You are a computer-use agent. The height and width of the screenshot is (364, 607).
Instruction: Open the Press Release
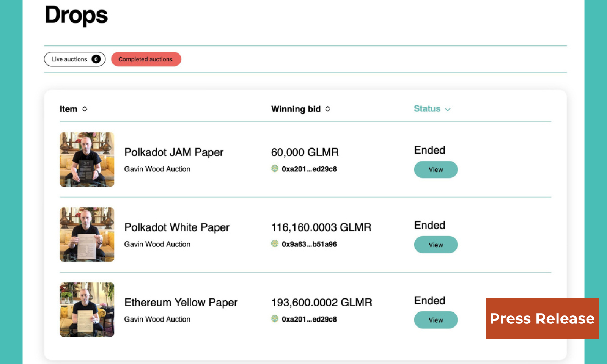tap(542, 318)
